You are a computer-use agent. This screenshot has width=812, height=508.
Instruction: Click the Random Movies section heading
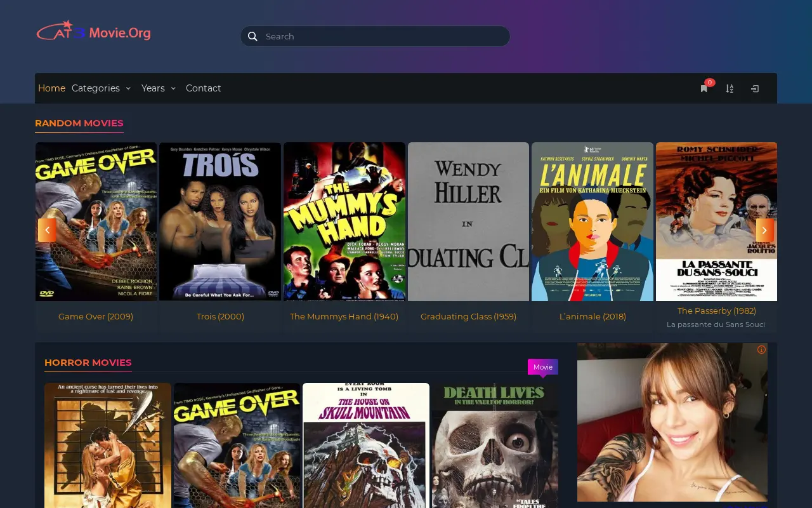tap(79, 123)
